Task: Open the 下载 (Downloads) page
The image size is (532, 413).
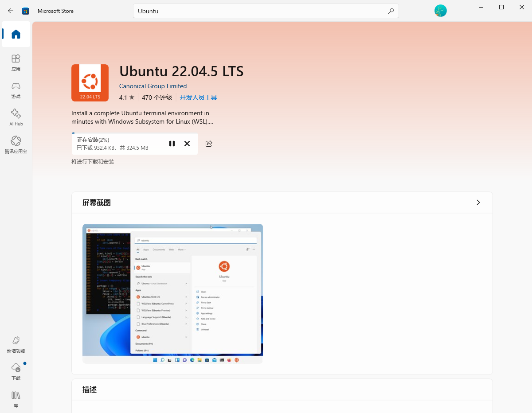Action: pos(16,372)
